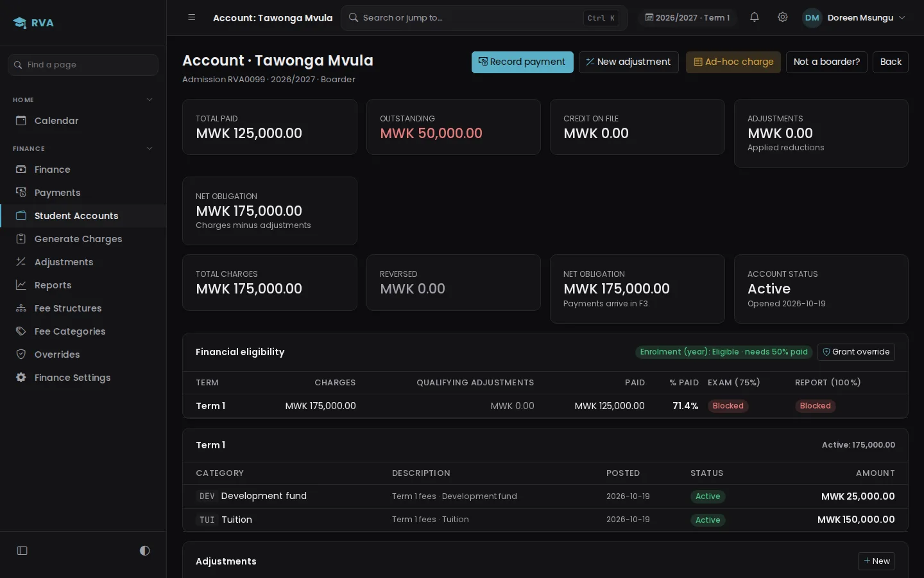Click the Finance Settings gear icon
The height and width of the screenshot is (578, 924).
tap(21, 378)
